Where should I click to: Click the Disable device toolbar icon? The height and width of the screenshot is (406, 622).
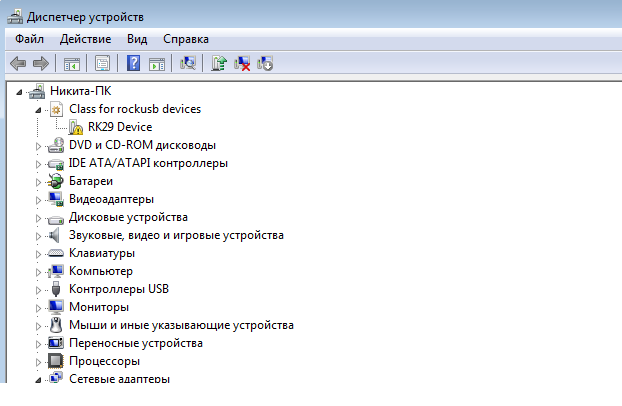[x=265, y=64]
